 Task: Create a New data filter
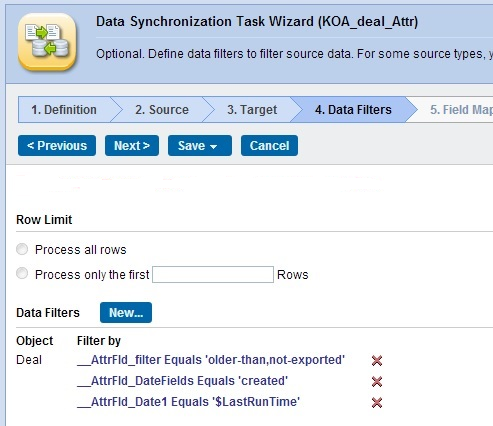[126, 312]
